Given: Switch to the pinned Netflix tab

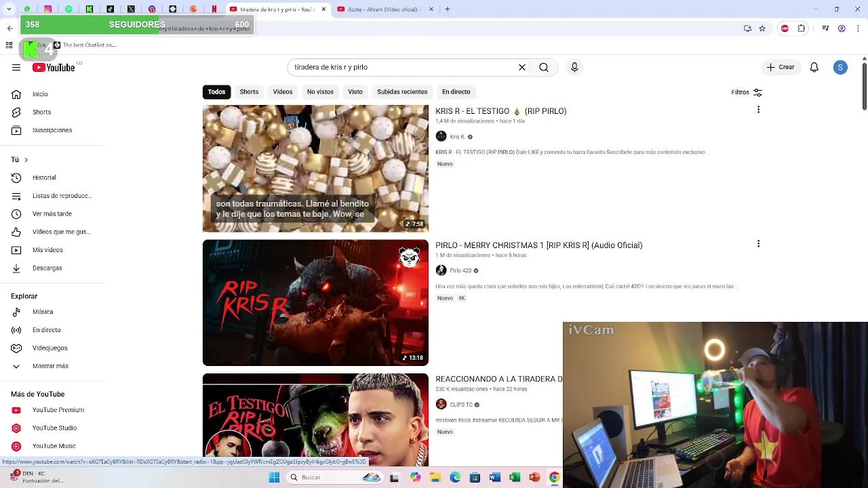Looking at the screenshot, I should point(214,9).
